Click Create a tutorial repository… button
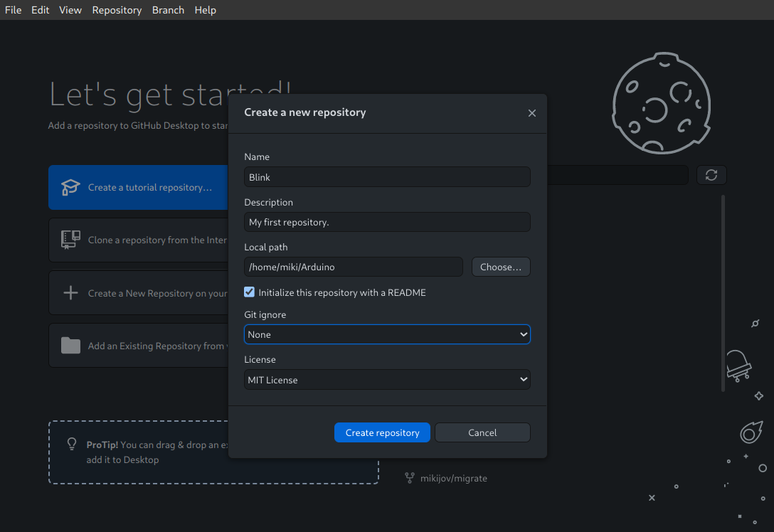 point(138,188)
